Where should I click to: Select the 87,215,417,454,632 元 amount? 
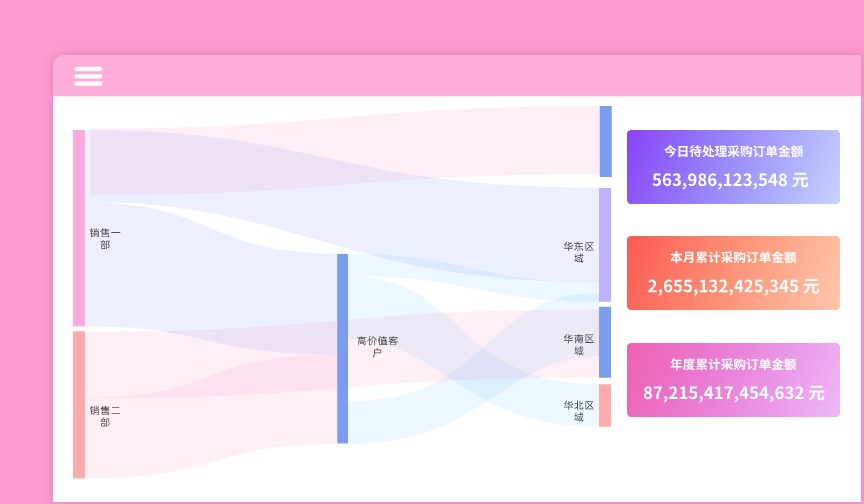click(733, 393)
